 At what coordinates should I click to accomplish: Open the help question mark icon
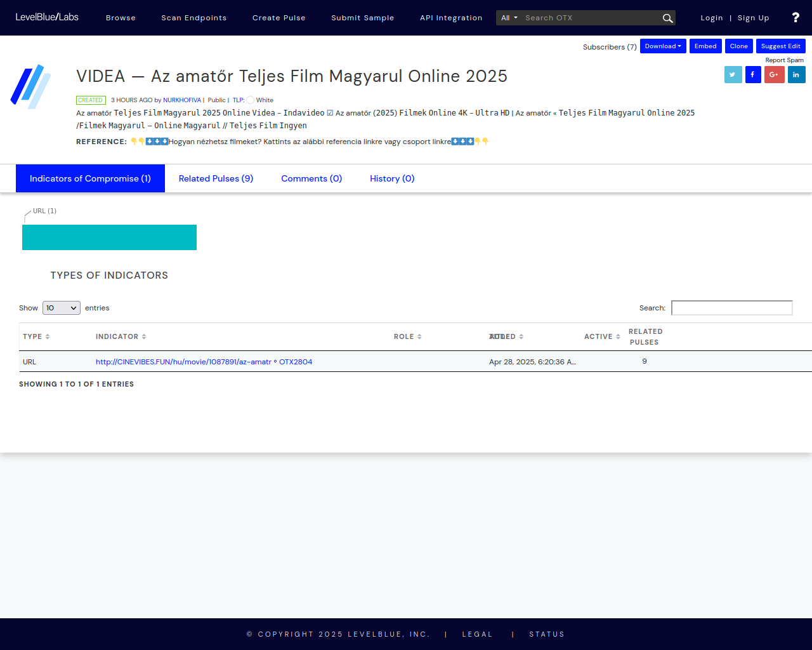tap(796, 18)
